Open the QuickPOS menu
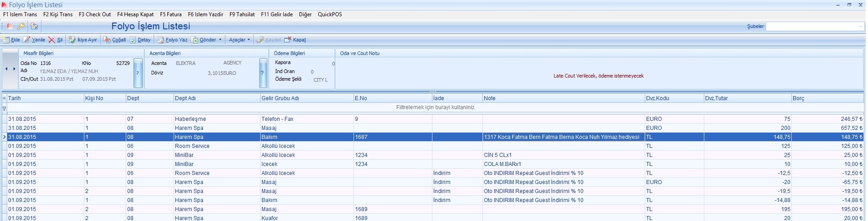The width and height of the screenshot is (868, 221). [330, 14]
